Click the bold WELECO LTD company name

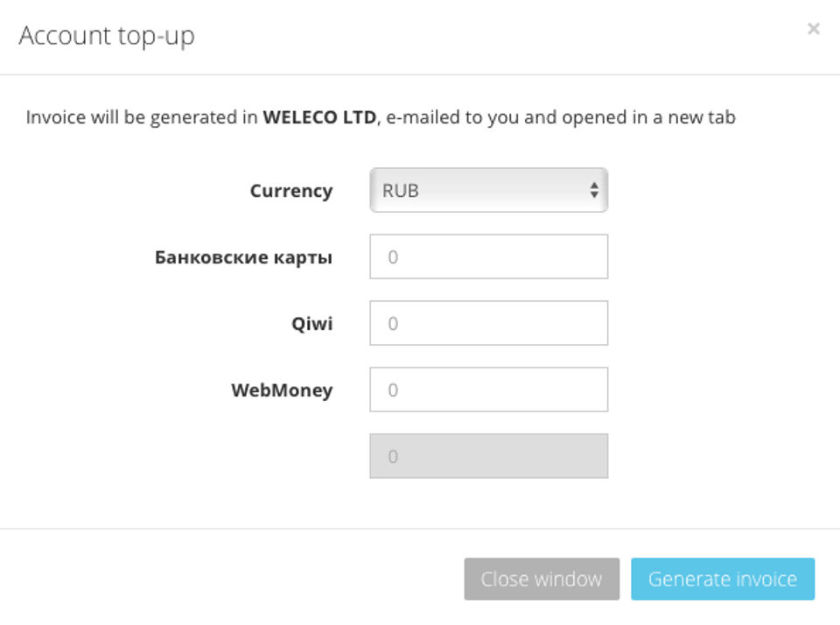(x=319, y=117)
